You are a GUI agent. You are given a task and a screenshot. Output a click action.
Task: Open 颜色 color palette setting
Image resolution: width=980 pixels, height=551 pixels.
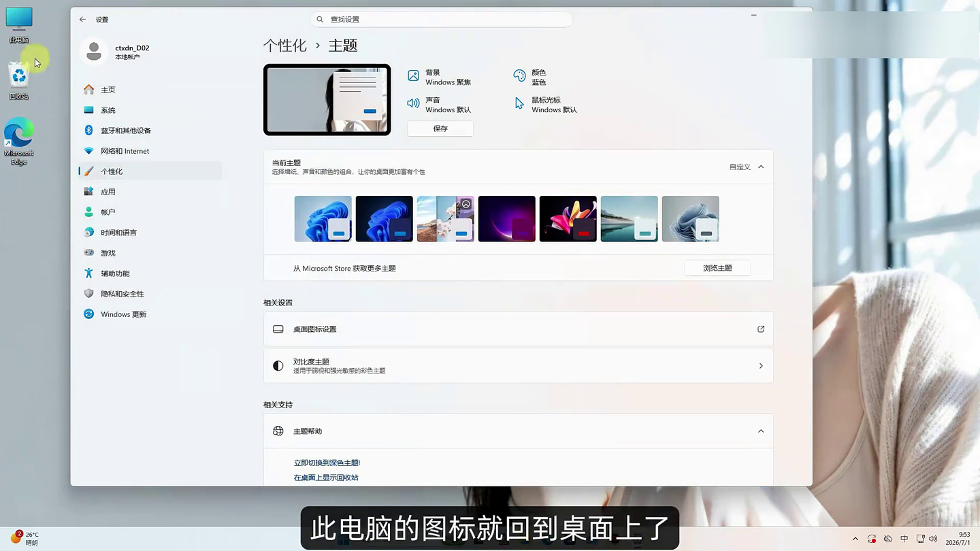[519, 76]
